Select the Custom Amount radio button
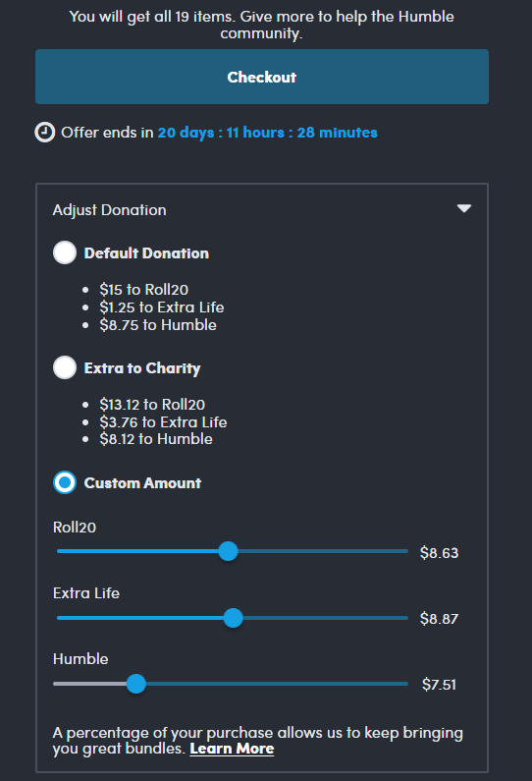 click(65, 482)
